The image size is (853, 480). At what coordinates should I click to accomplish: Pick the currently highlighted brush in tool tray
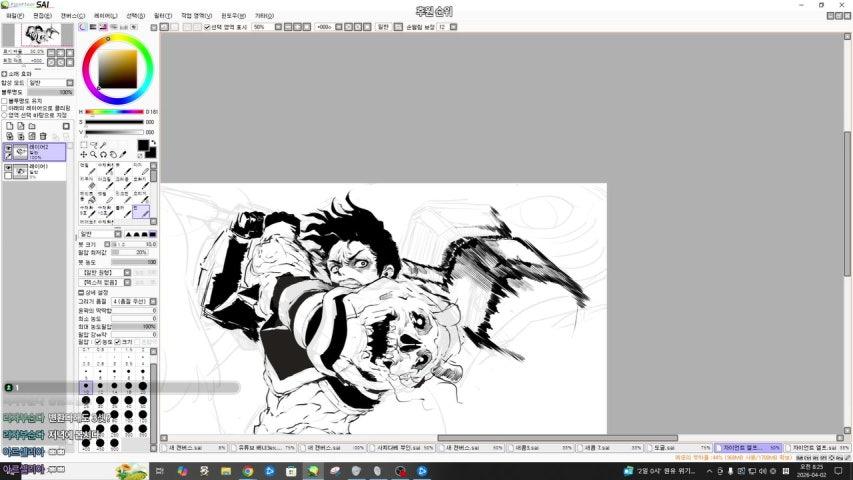point(141,211)
